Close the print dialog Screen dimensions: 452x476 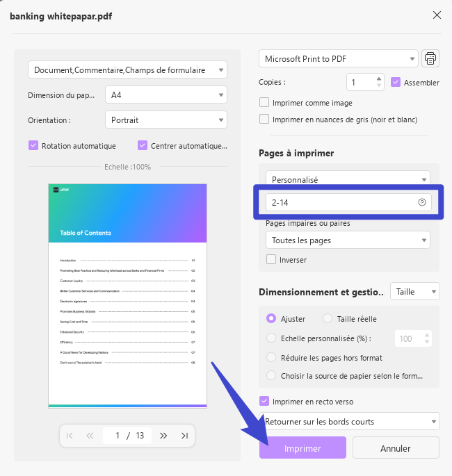[x=437, y=15]
